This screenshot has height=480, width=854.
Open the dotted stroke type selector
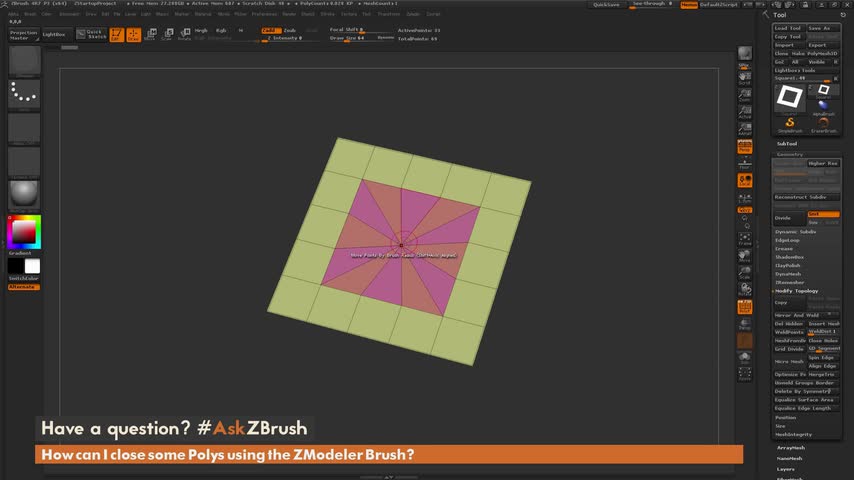25,94
